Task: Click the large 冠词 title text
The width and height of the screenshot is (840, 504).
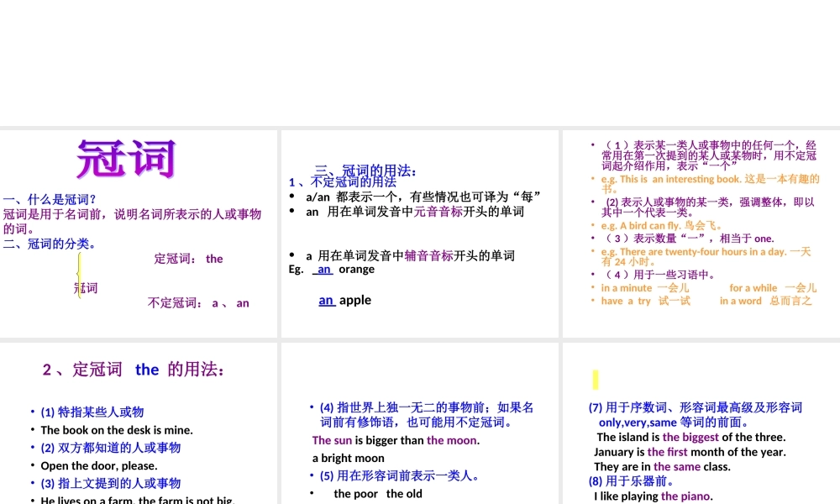Action: (126, 160)
